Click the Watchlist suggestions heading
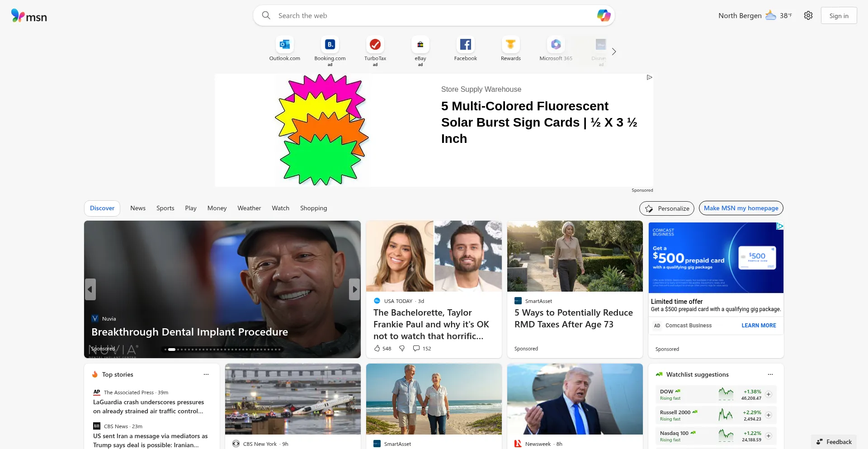The height and width of the screenshot is (449, 868). point(698,374)
